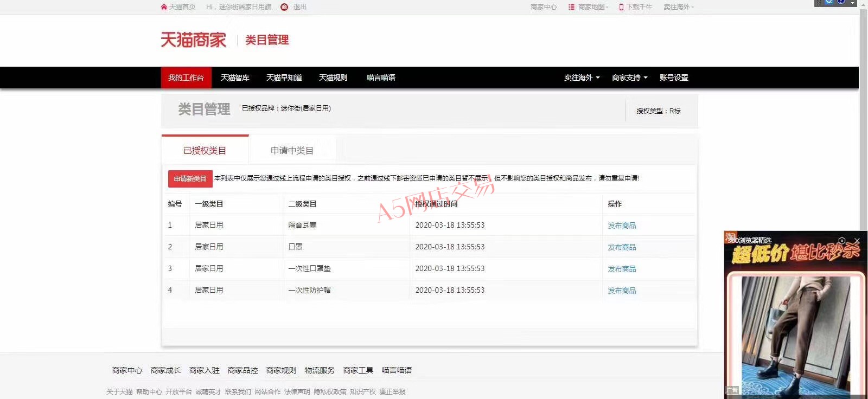The height and width of the screenshot is (399, 868).
Task: Click 知识产权 in the footer
Action: click(362, 391)
